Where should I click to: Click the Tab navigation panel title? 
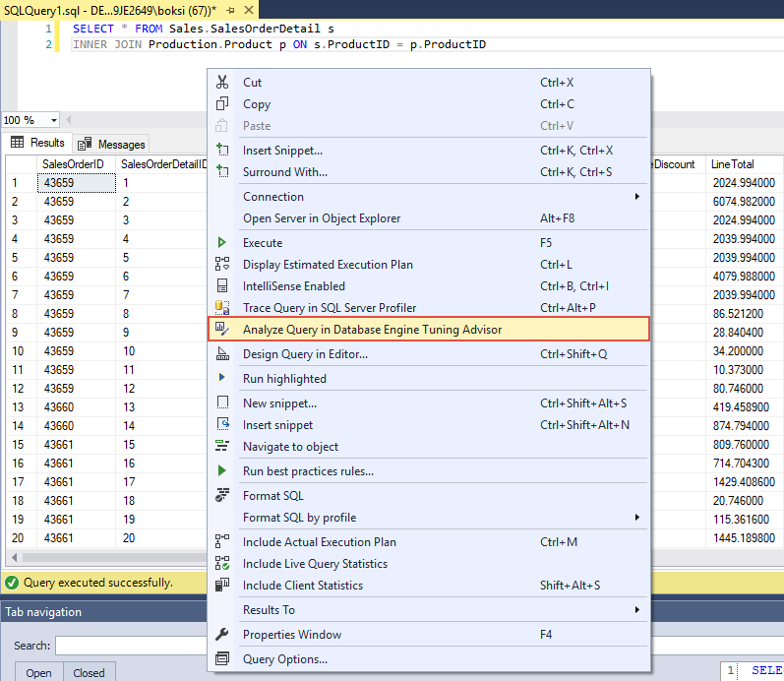pos(43,612)
